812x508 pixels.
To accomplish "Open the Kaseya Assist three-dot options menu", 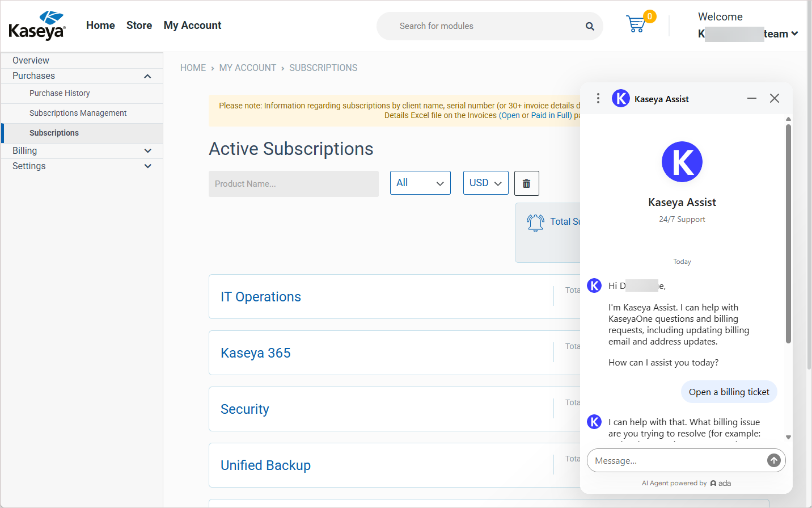I will pos(598,99).
